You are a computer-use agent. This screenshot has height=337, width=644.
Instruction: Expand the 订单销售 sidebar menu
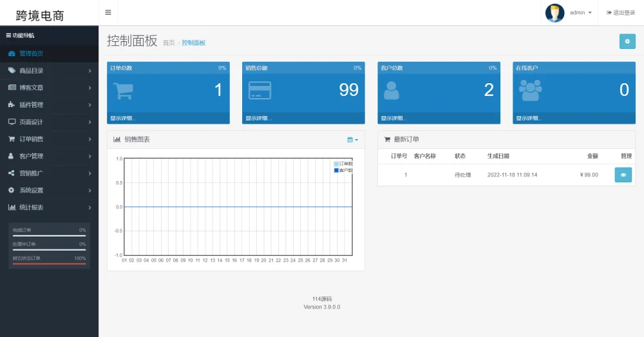[x=49, y=139]
